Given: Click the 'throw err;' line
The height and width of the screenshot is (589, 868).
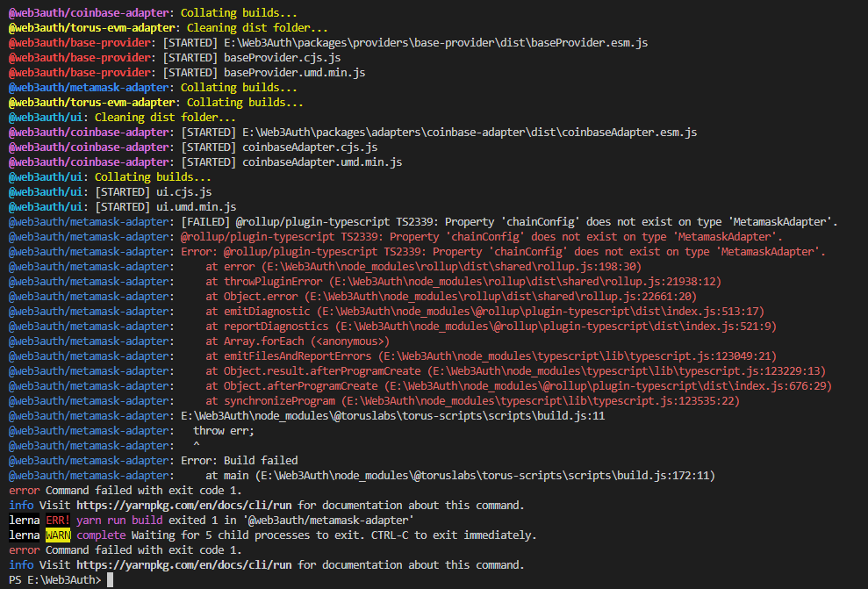Looking at the screenshot, I should point(224,431).
